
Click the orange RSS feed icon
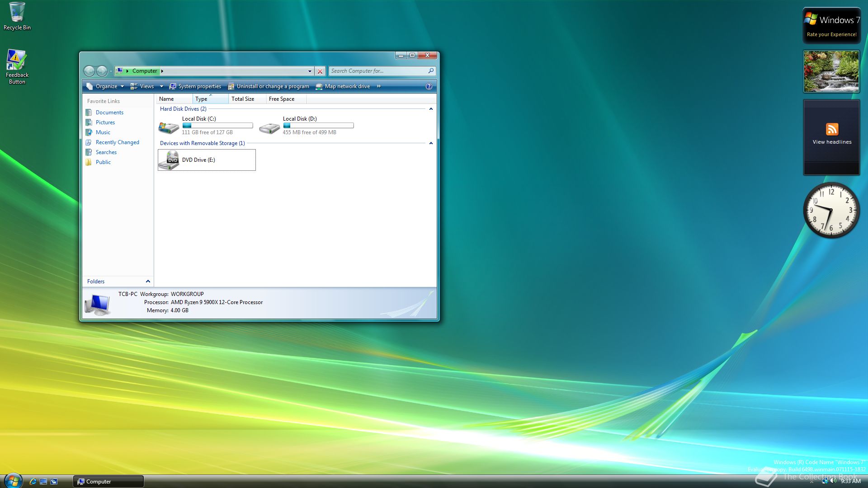832,129
